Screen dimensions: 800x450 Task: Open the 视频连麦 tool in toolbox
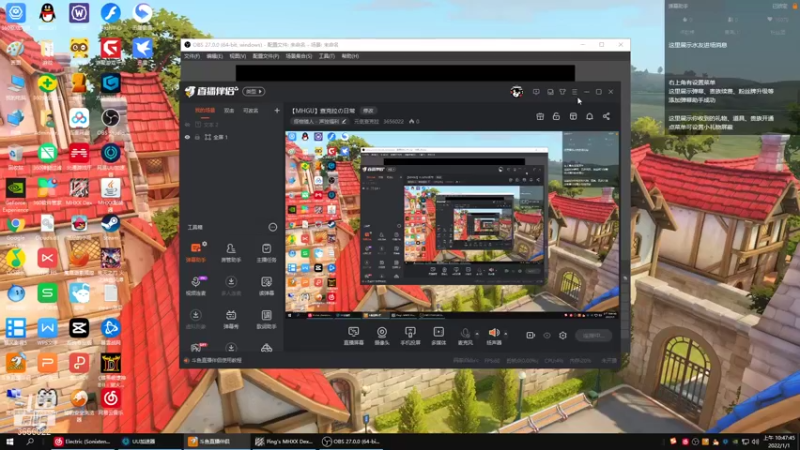[x=195, y=285]
